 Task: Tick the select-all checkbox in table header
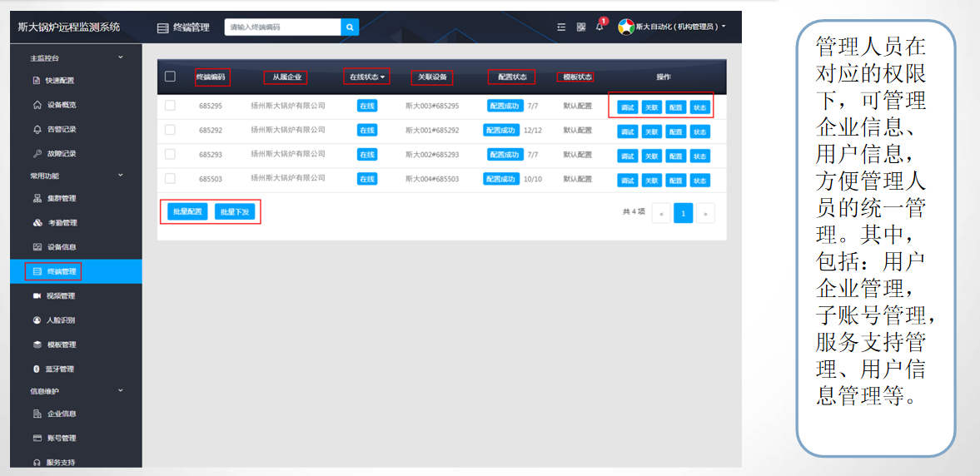pyautogui.click(x=170, y=77)
